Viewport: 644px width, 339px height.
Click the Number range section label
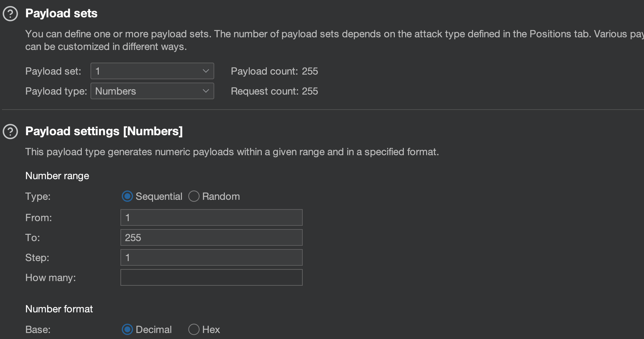57,176
